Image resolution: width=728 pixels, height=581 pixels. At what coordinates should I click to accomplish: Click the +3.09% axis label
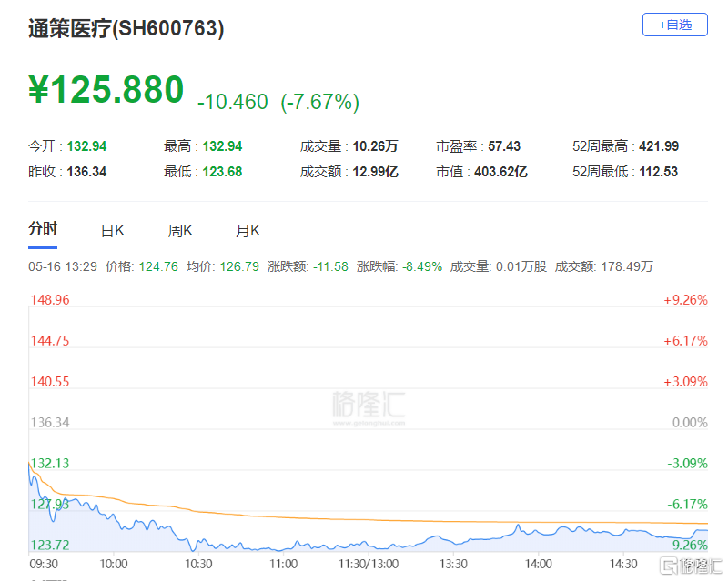[x=686, y=382]
